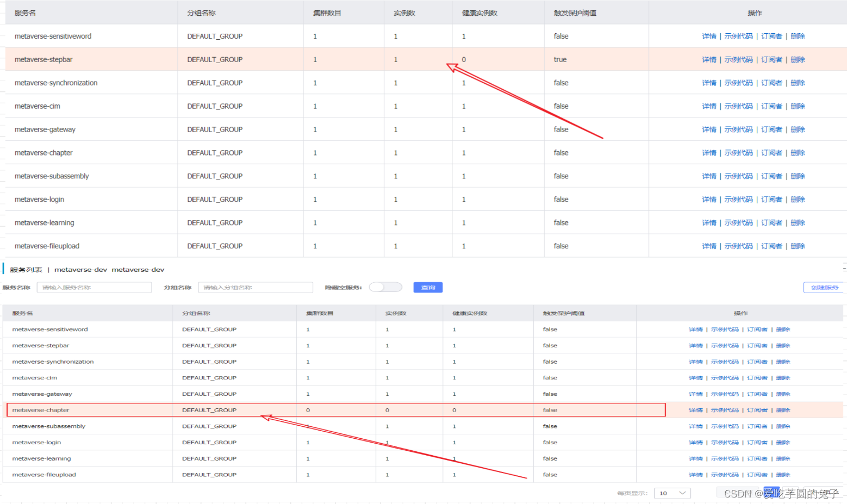Click 示例代码 for metaverse-login in upper table
Image resolution: width=847 pixels, height=504 pixels.
(x=738, y=199)
